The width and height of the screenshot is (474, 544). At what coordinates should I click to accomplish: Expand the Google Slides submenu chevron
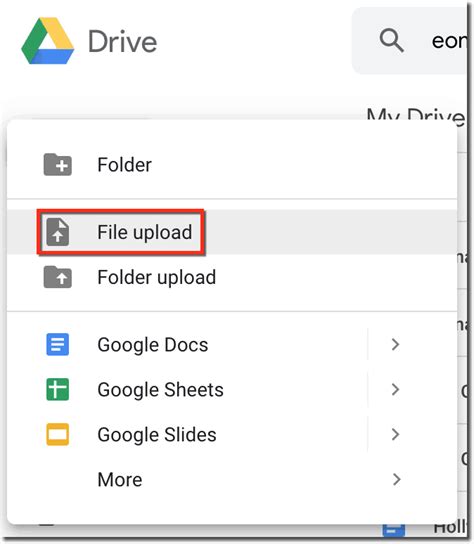click(x=396, y=434)
